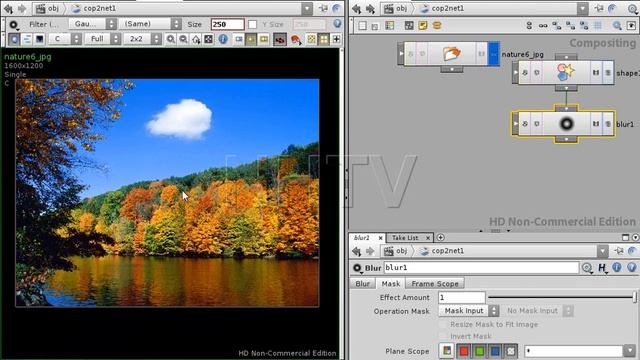The height and width of the screenshot is (360, 640).
Task: Click zoom-in magnifier in image viewer toolbar
Action: click(171, 39)
